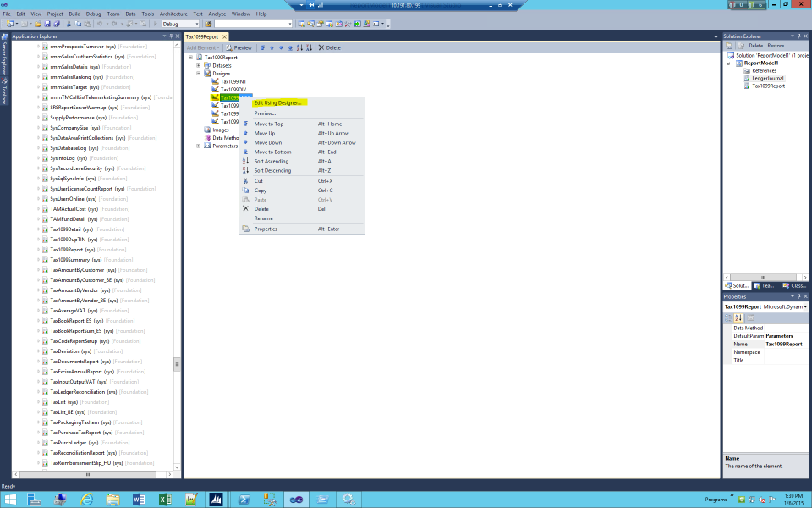Click the Delete (X) icon in the report editor toolbar
This screenshot has height=508, width=812.
[x=321, y=47]
